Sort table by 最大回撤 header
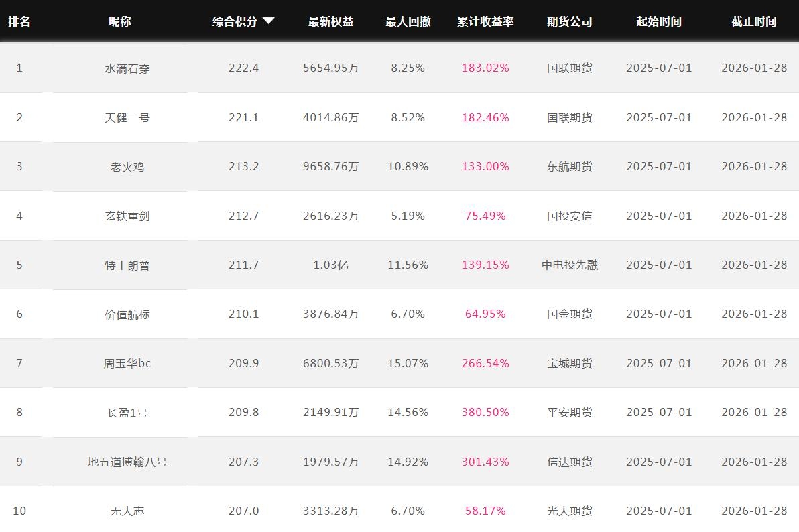The height and width of the screenshot is (532, 799). tap(408, 21)
